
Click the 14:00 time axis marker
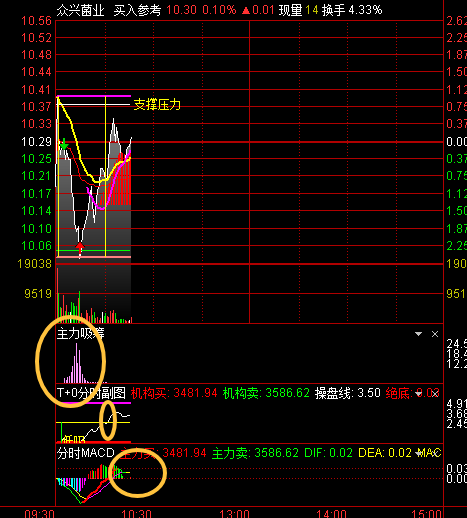[331, 513]
